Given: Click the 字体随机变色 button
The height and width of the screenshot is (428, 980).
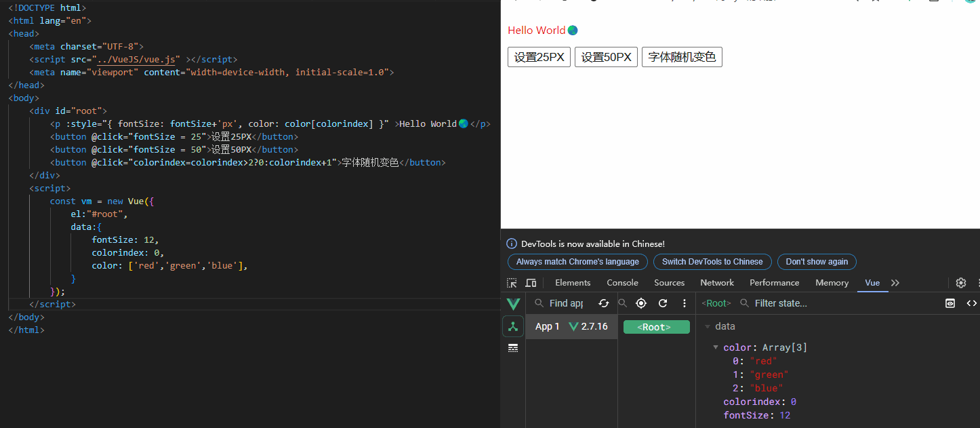Looking at the screenshot, I should (682, 57).
